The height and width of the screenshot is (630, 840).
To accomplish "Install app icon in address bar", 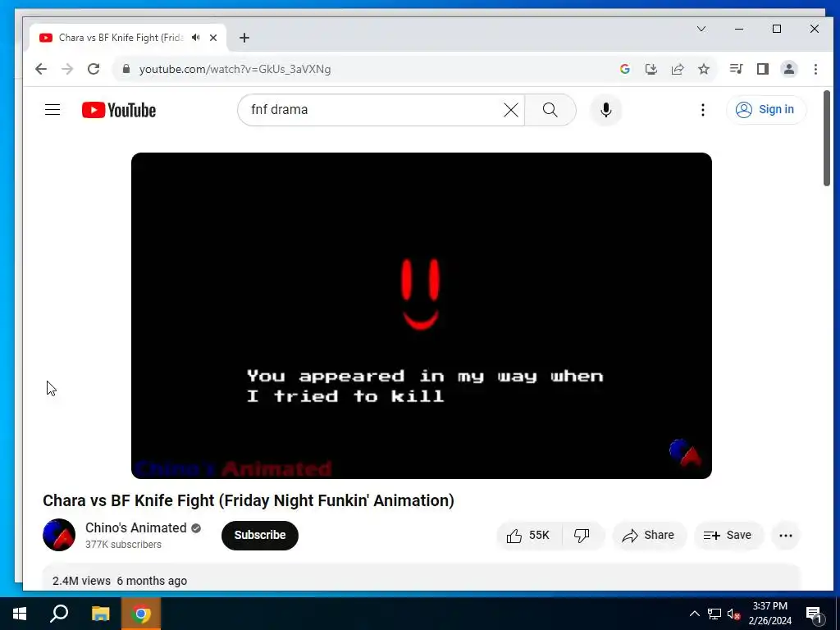I will point(651,69).
